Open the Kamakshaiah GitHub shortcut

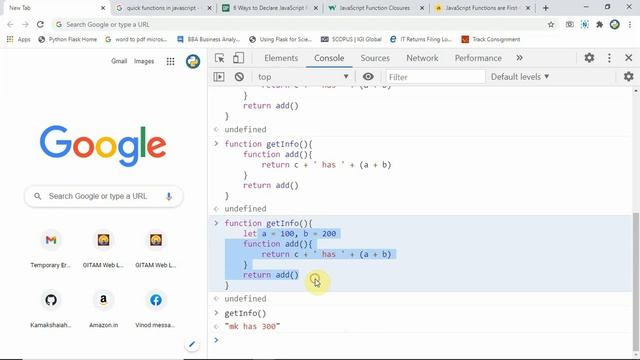click(x=51, y=308)
